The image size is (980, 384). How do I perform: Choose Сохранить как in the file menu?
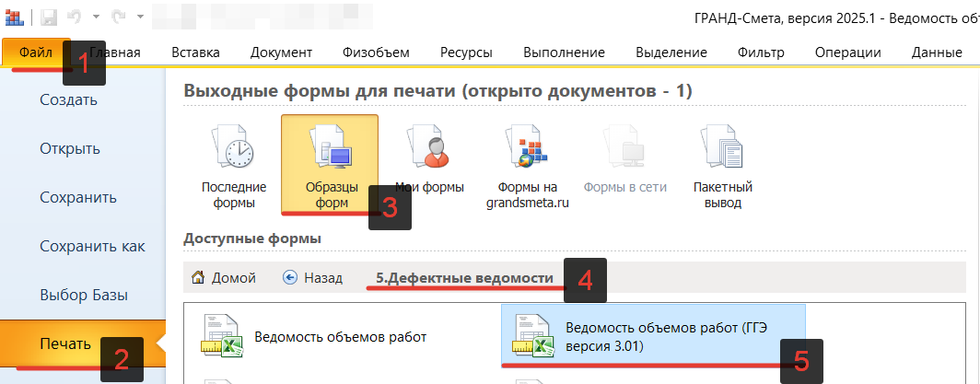coord(92,246)
